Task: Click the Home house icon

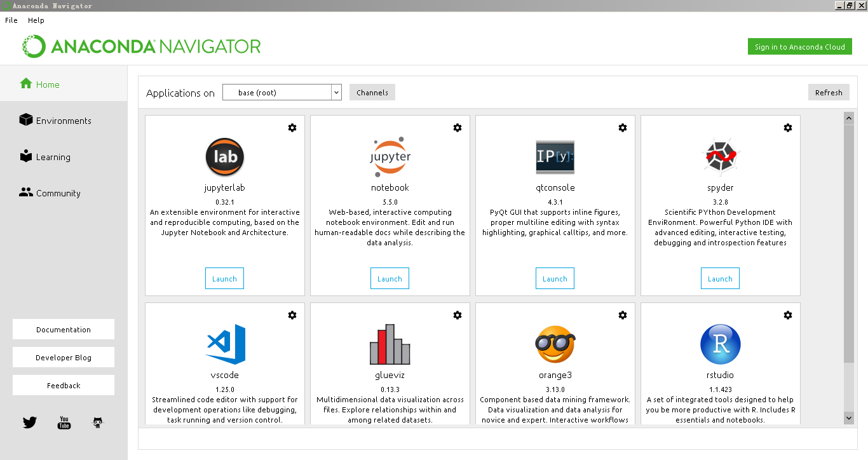Action: point(26,83)
